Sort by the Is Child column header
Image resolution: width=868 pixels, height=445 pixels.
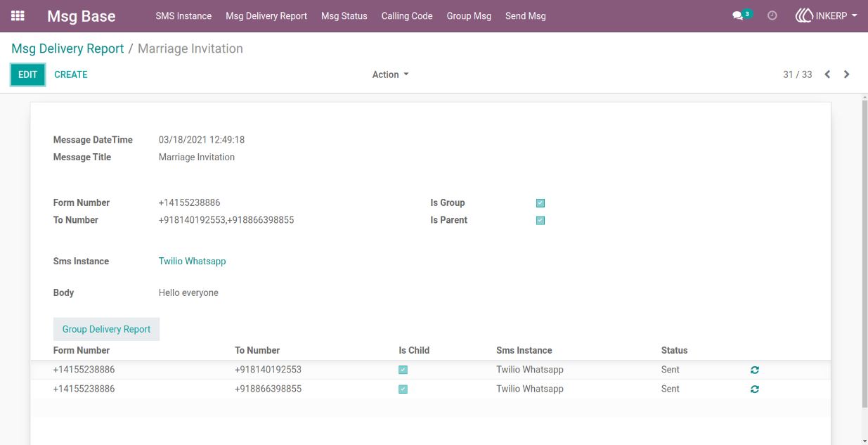pos(414,350)
